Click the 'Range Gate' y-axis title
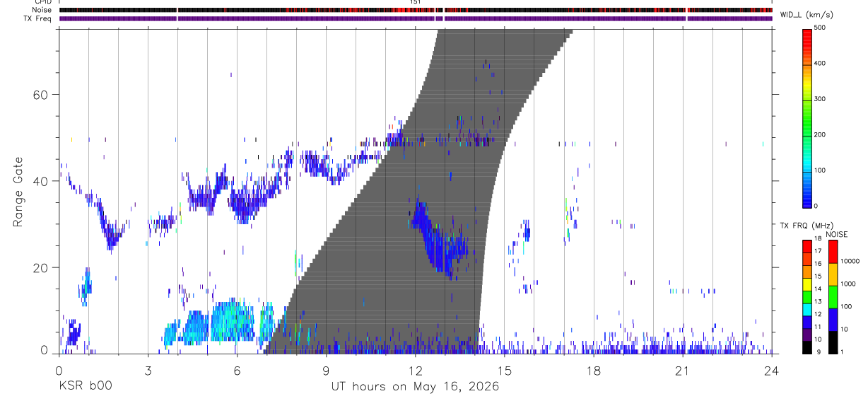Viewport: 868px width, 401px height. [18, 193]
